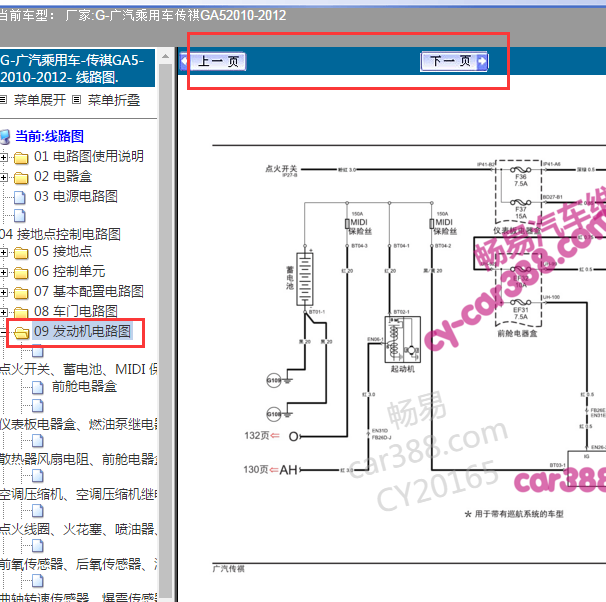Select 09 发动机电路图 tree label
The width and height of the screenshot is (606, 602).
point(82,331)
